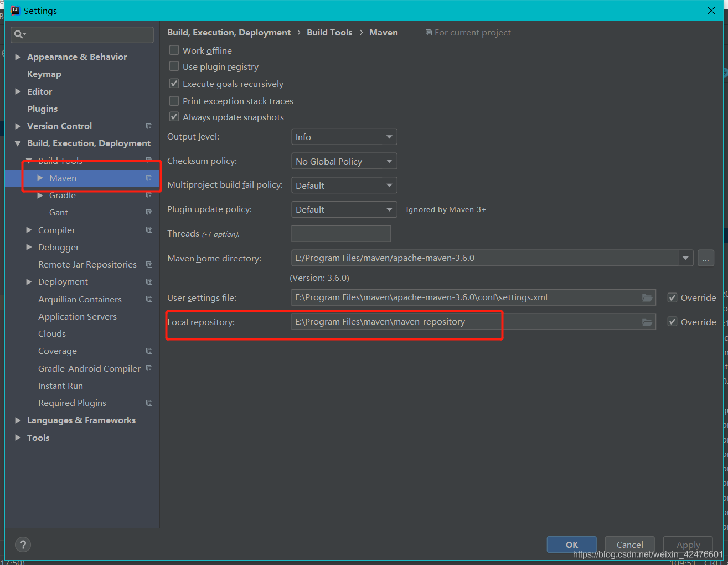Uncheck Execute goals recursively
Viewport: 728px width, 565px height.
click(174, 84)
